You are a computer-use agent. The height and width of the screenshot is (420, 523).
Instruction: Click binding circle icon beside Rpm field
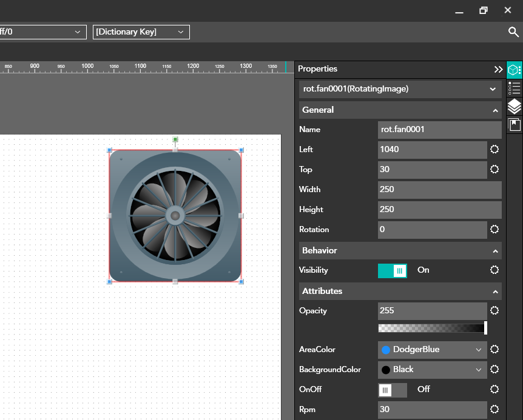click(494, 409)
